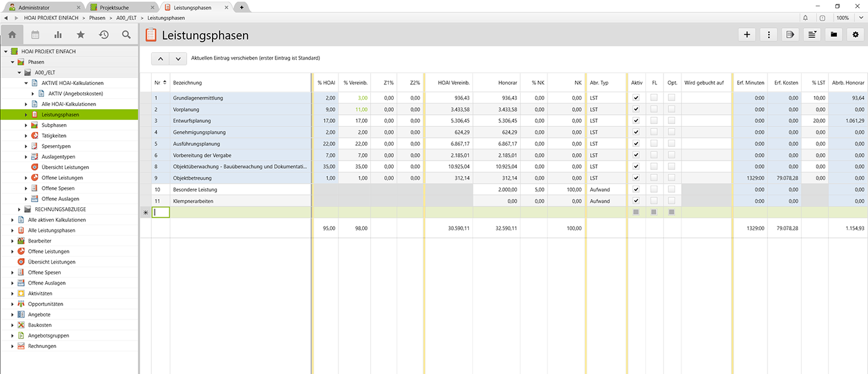Click the Bezeichnung field in new row

click(x=240, y=212)
